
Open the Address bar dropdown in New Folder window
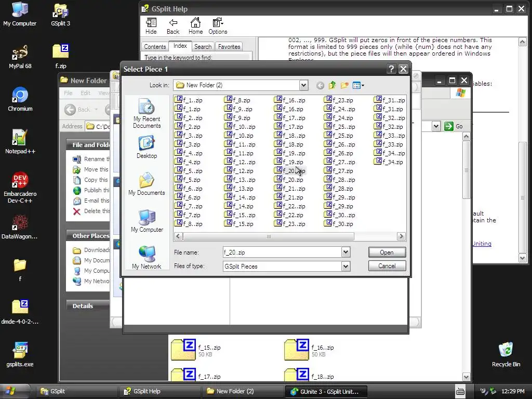pyautogui.click(x=436, y=127)
